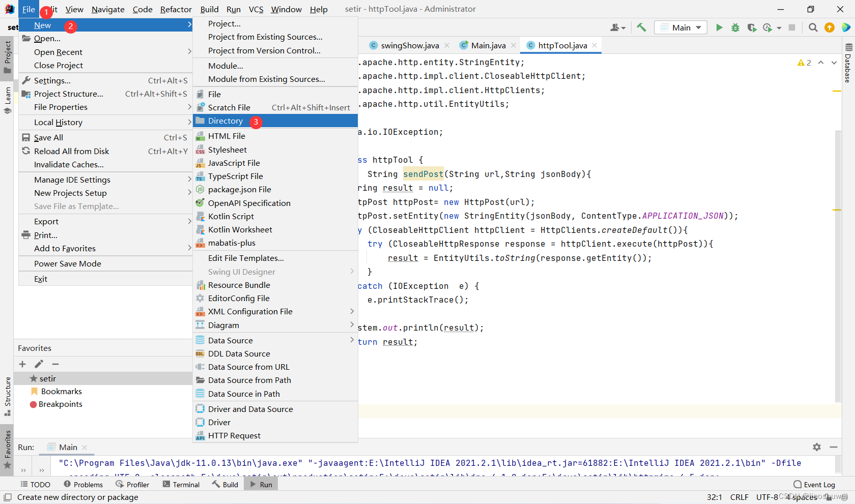Select the setir entry in Favorites
The height and width of the screenshot is (504, 855).
pos(48,378)
